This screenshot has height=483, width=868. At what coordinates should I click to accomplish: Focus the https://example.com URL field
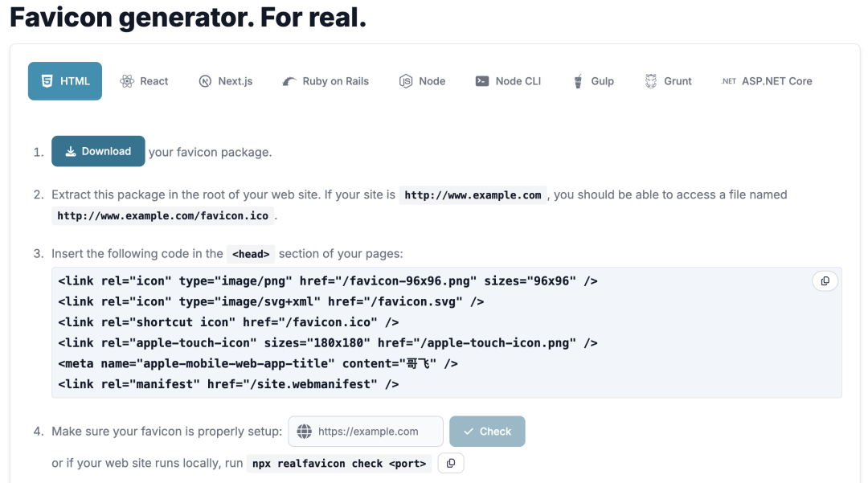point(366,432)
